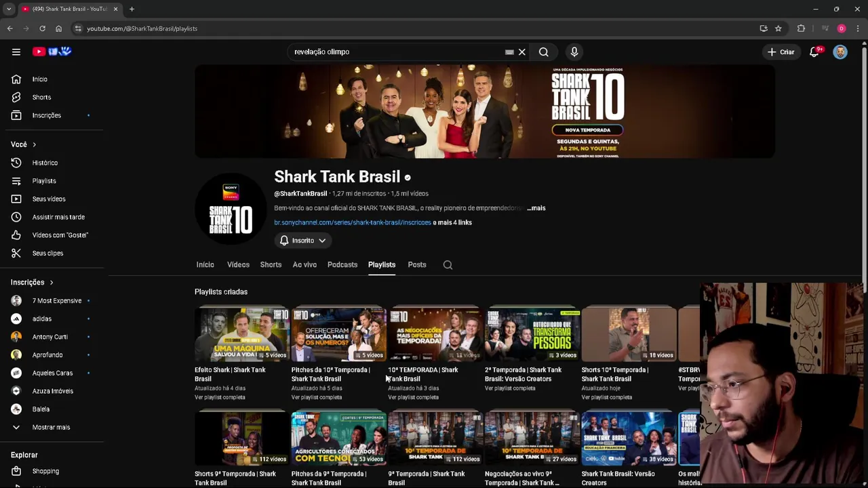The height and width of the screenshot is (488, 868).
Task: Open the account avatar menu
Action: coord(840,52)
